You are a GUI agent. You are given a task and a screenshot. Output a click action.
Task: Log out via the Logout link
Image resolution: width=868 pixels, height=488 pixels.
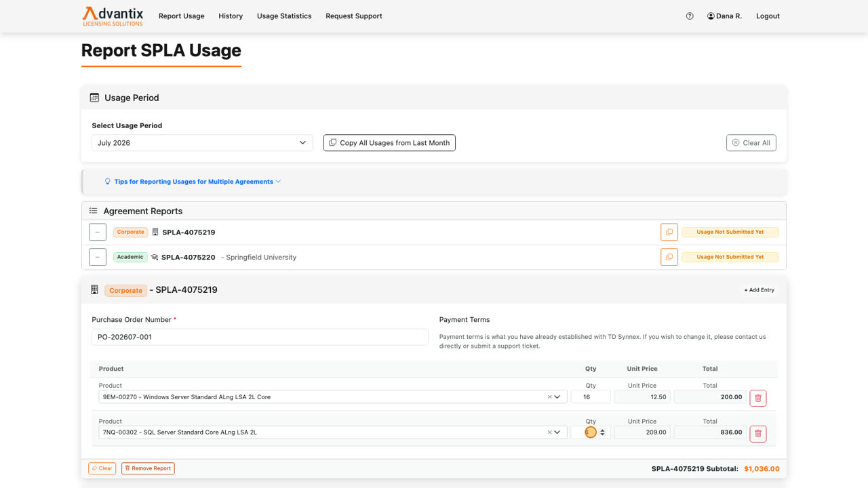768,16
